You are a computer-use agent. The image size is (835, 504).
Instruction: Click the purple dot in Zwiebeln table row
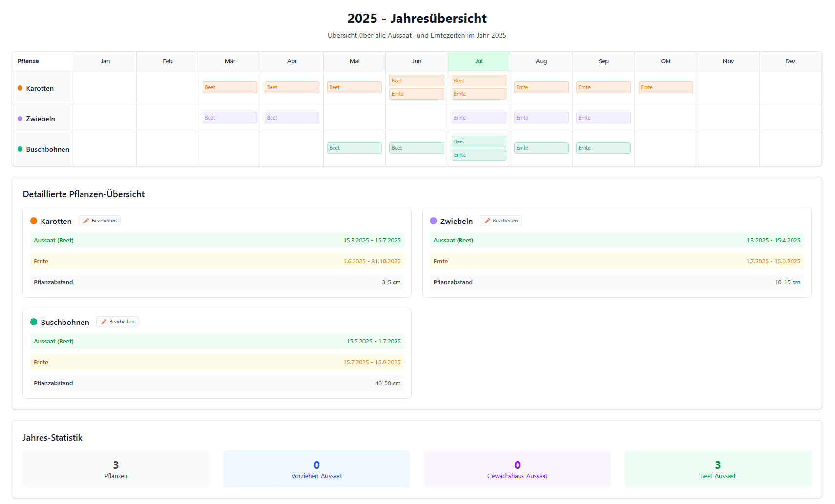[20, 119]
